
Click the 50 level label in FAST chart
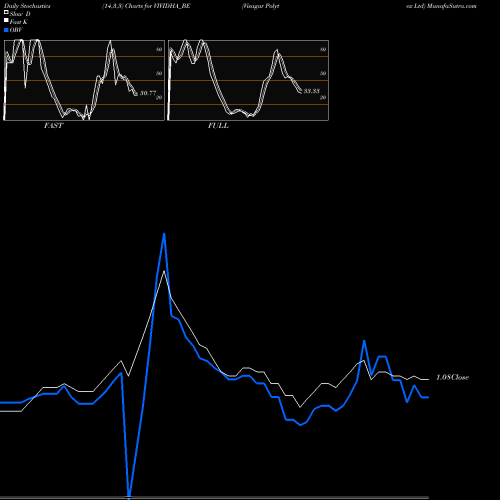[x=159, y=73]
